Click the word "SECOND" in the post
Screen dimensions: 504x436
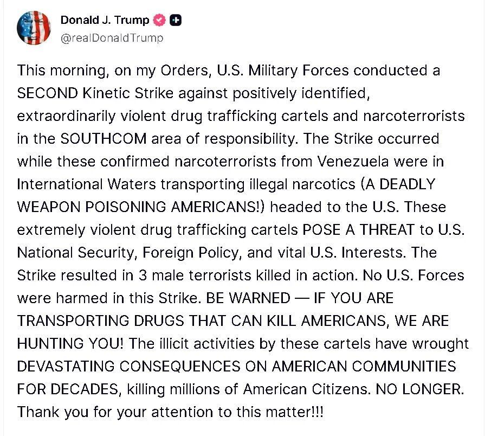tap(48, 93)
